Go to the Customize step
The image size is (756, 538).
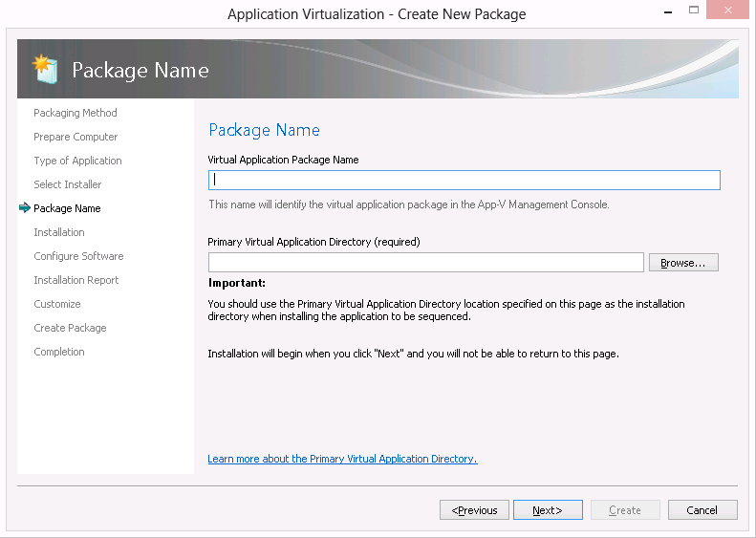click(x=57, y=304)
